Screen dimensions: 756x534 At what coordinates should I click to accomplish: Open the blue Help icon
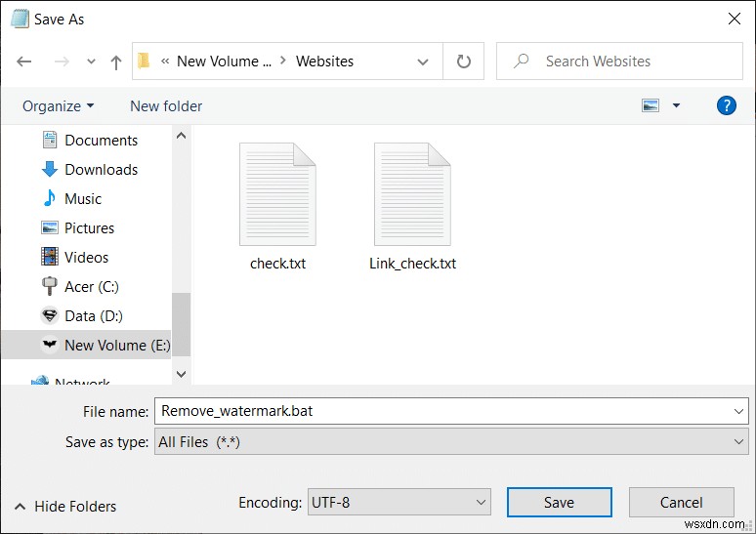(x=726, y=105)
